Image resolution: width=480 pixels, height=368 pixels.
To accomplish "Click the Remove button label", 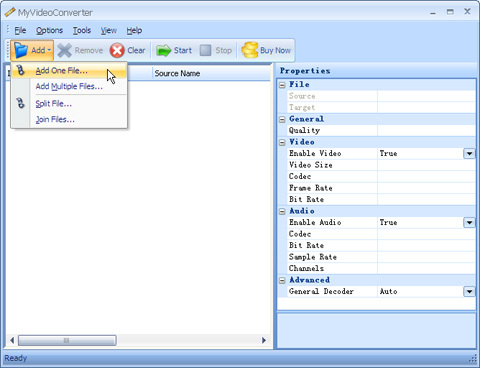I will point(89,50).
